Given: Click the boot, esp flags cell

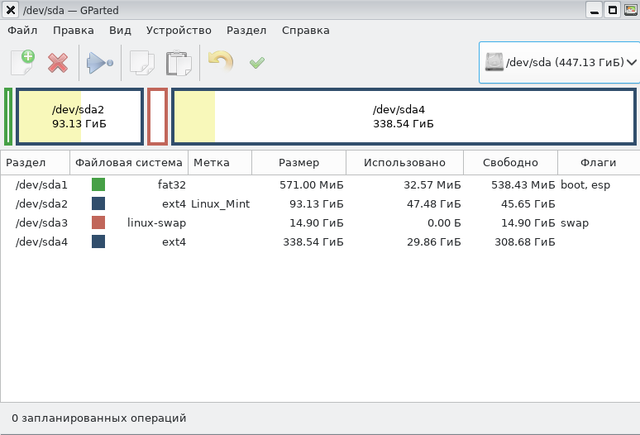Looking at the screenshot, I should pos(585,185).
